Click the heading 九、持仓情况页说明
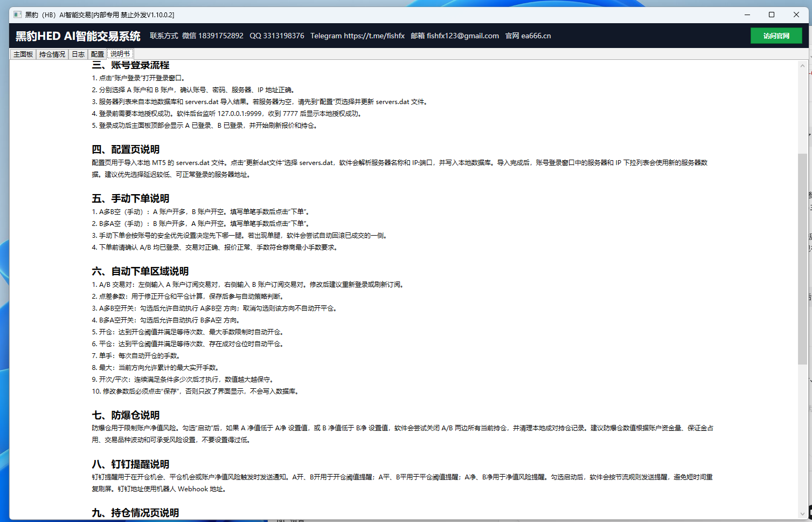The height and width of the screenshot is (522, 812). [x=135, y=513]
